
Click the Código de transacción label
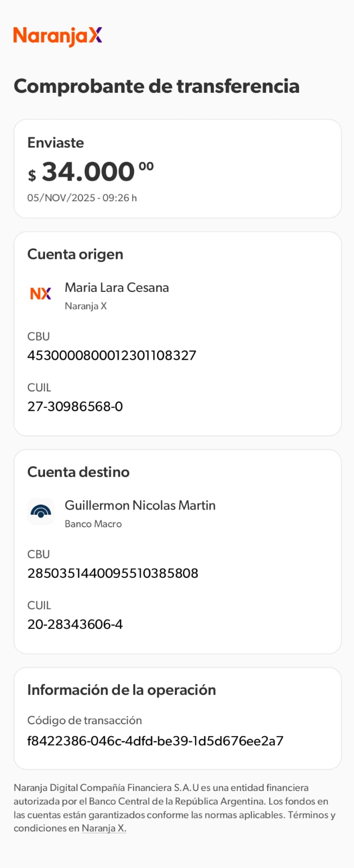pyautogui.click(x=85, y=720)
